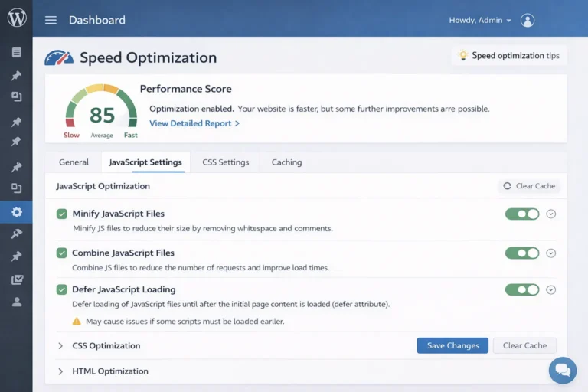Open the hamburger menu beside Dashboard

point(51,20)
